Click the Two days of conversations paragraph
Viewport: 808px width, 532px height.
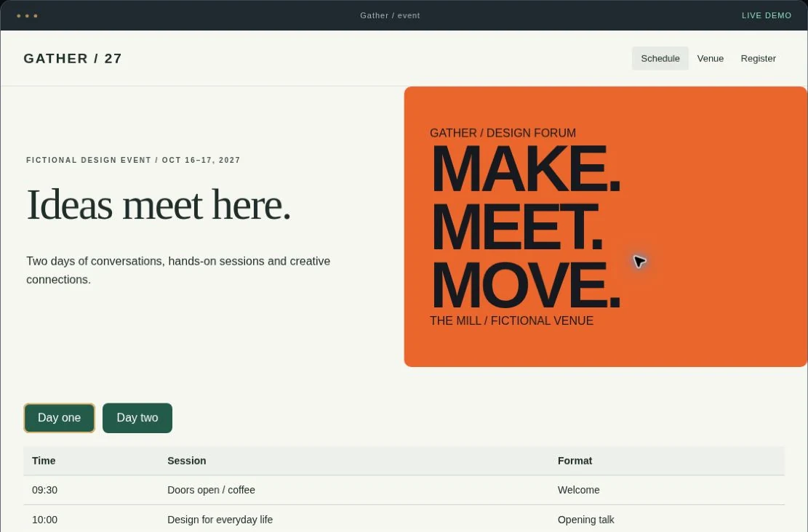178,270
